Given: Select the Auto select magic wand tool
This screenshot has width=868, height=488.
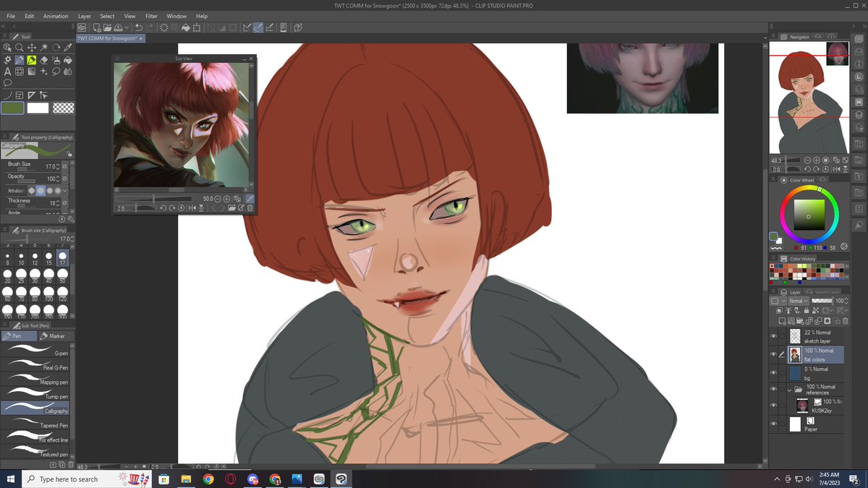Looking at the screenshot, I should point(43,48).
